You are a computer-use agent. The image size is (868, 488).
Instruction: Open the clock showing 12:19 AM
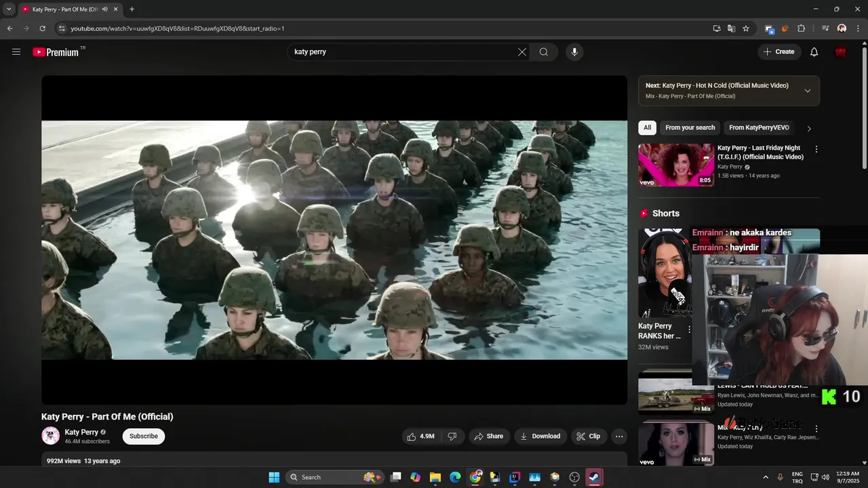848,477
